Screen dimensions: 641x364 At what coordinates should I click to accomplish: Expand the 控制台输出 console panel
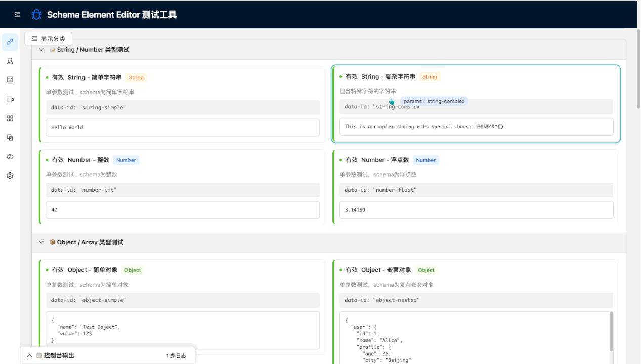pyautogui.click(x=30, y=356)
